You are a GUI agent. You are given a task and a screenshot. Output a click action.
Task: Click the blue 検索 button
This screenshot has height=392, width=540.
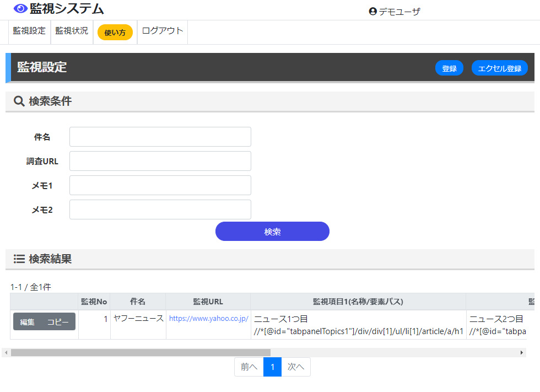pos(272,232)
